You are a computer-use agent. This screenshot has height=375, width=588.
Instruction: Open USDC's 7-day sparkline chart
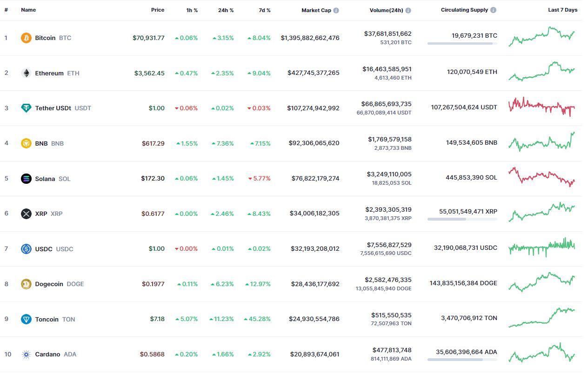542,247
